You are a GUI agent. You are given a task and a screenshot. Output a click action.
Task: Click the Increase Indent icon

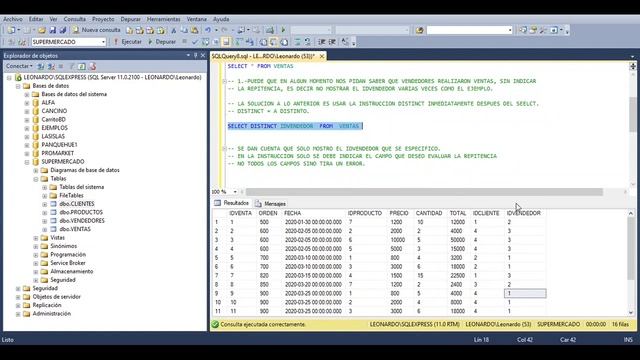tap(331, 42)
